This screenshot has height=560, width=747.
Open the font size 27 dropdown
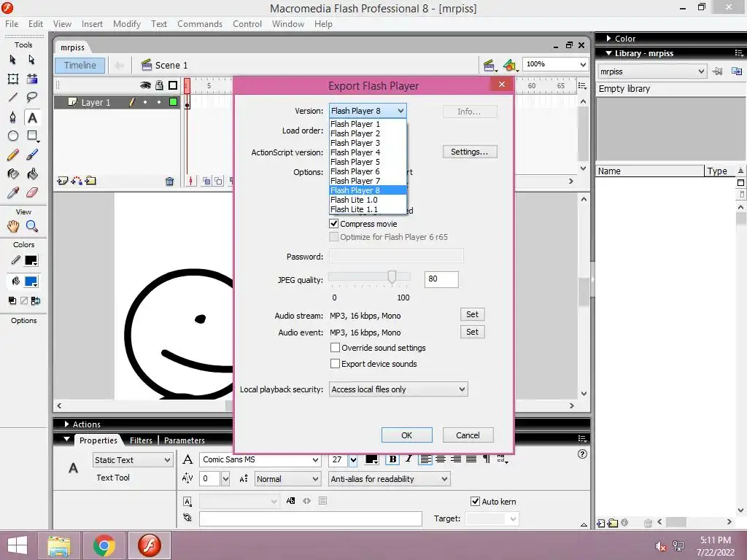point(353,460)
